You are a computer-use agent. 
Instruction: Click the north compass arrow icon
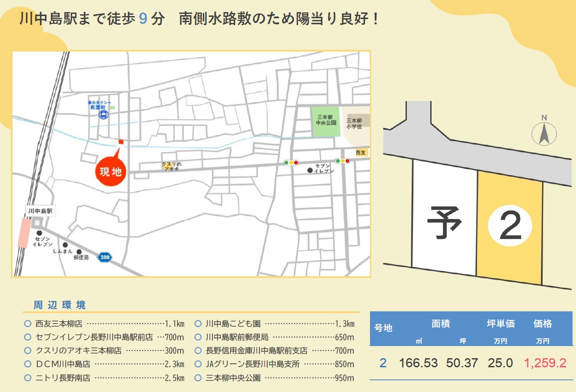point(544,134)
